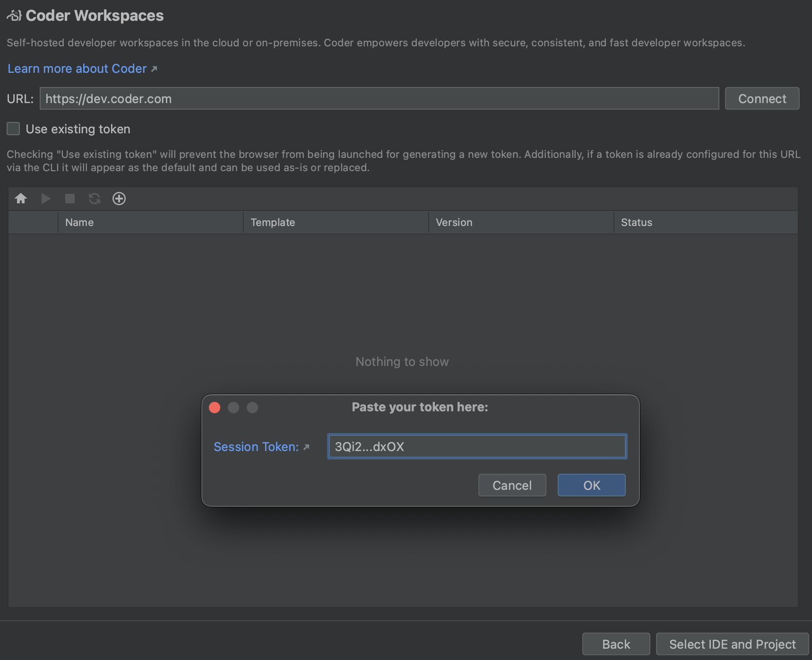This screenshot has width=812, height=660.
Task: Open the Session Token link
Action: pos(261,447)
